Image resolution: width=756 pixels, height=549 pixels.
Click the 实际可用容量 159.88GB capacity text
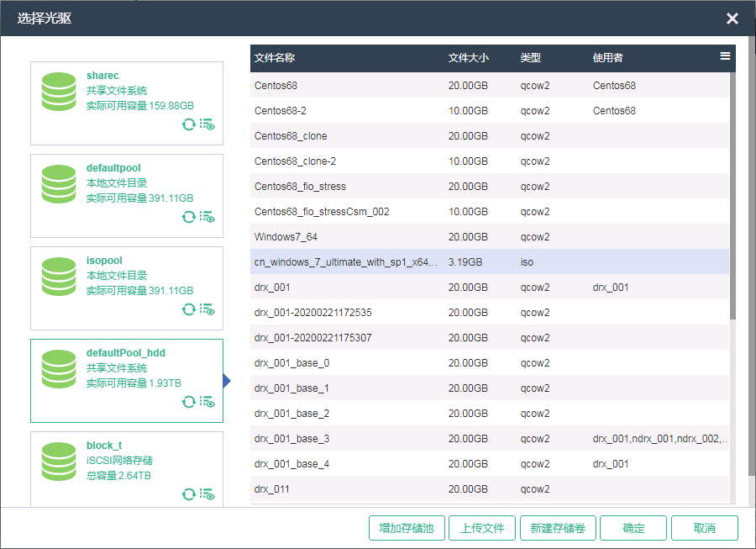(x=139, y=106)
